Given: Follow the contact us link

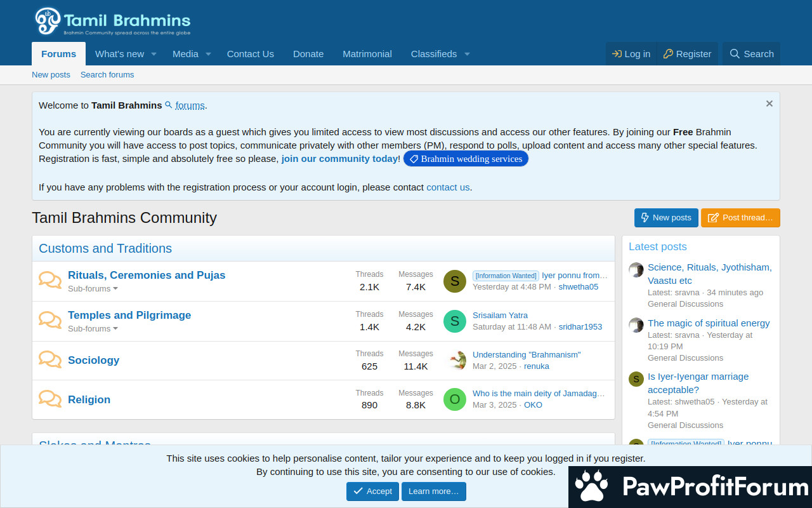Looking at the screenshot, I should click(448, 187).
